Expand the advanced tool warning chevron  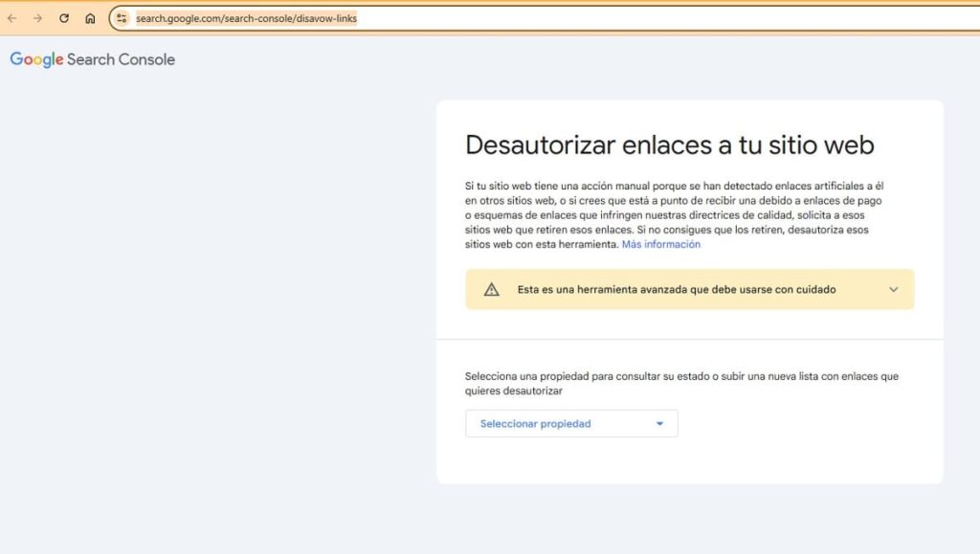[x=894, y=289]
